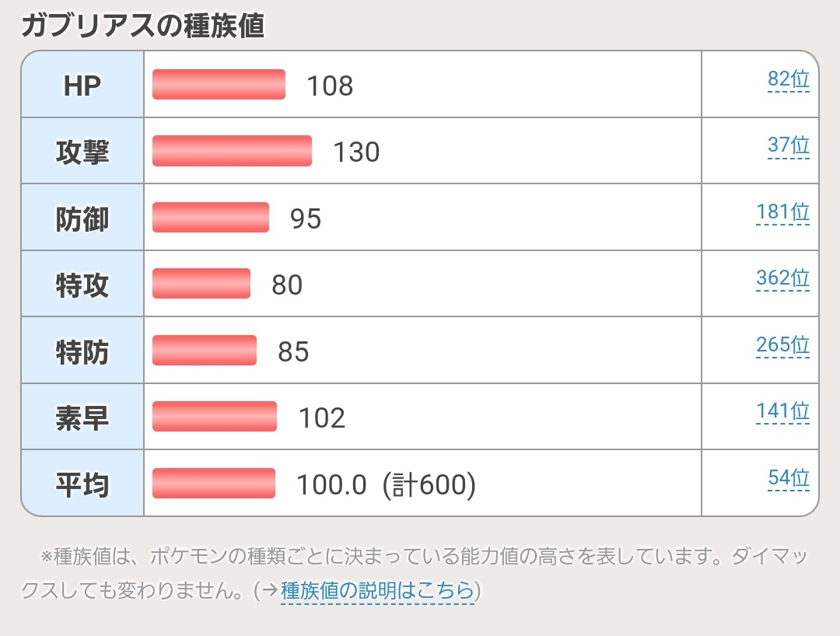This screenshot has height=636, width=840.
Task: Open the 特攻 rank link 362位
Action: pyautogui.click(x=782, y=278)
